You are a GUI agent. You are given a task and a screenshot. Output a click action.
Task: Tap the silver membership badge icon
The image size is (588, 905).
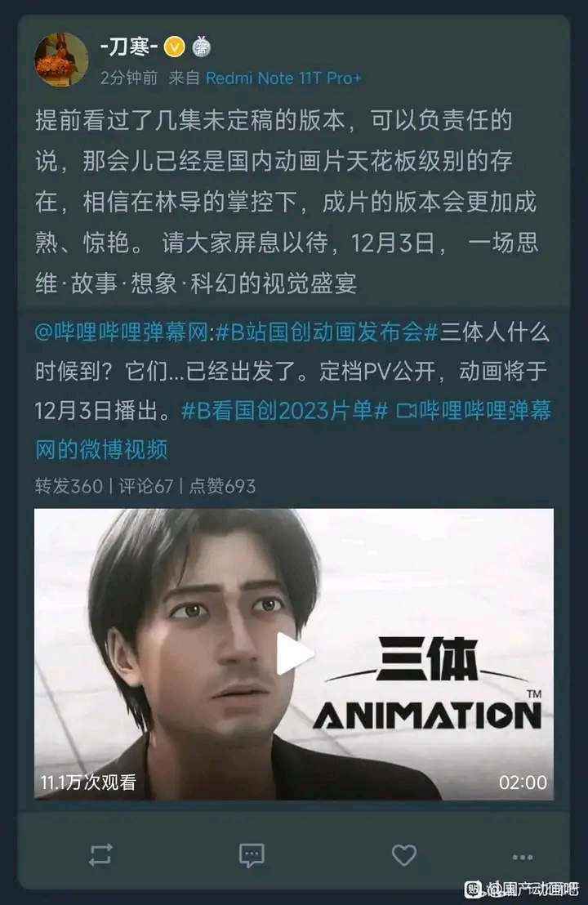tap(202, 47)
